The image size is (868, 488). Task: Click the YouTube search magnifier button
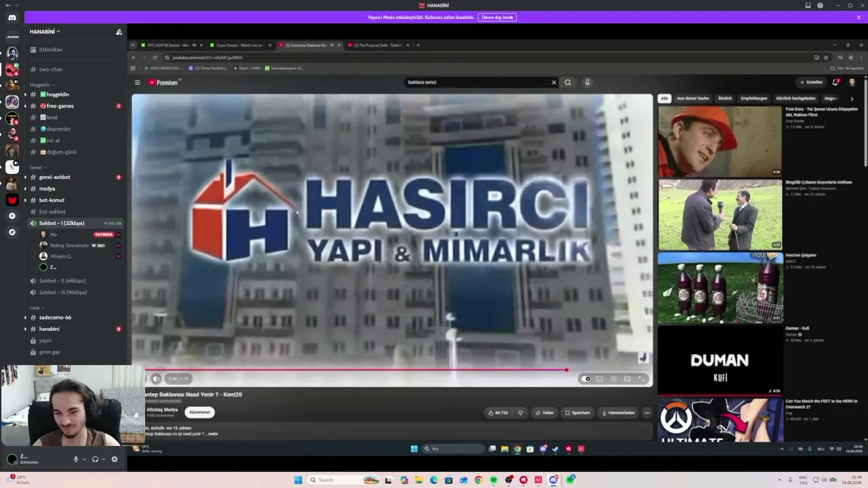click(x=568, y=83)
